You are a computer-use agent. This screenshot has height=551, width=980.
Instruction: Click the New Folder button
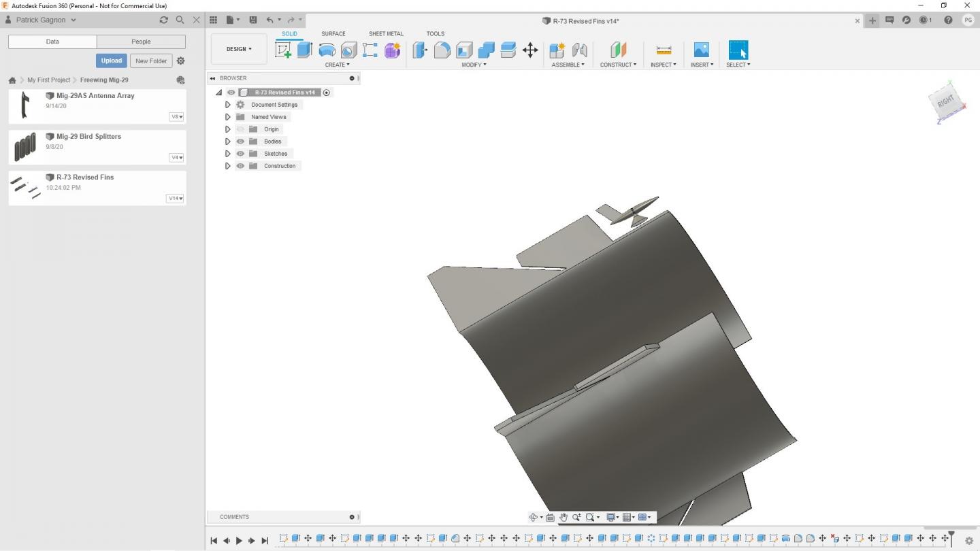coord(151,61)
